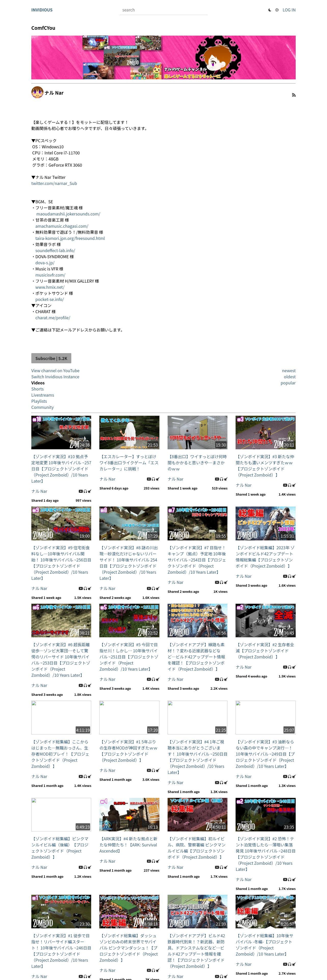Screen dimensions: 327x980
Task: Switch instance icon on the 8番出口 video card
Action: [226, 479]
